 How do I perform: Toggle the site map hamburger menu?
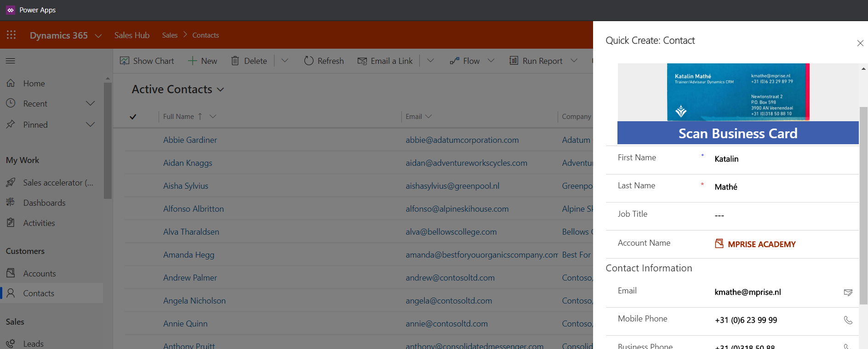click(x=10, y=61)
